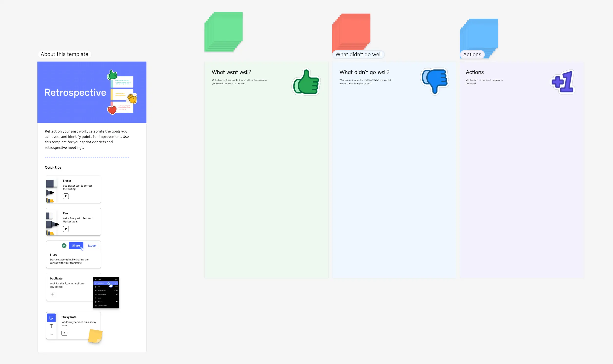Select the Pen tip card
The width and height of the screenshot is (613, 364).
pos(73,222)
